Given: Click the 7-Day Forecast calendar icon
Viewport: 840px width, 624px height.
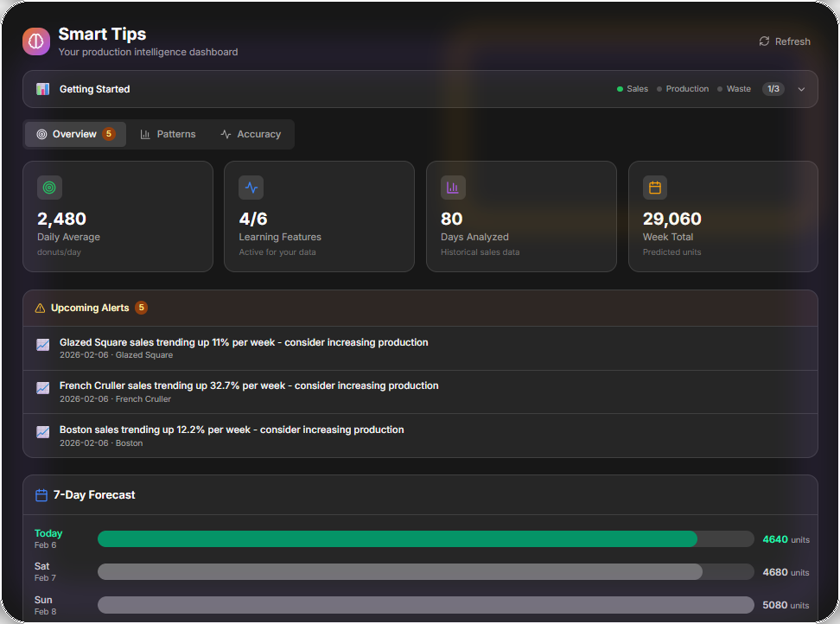Looking at the screenshot, I should tap(41, 495).
